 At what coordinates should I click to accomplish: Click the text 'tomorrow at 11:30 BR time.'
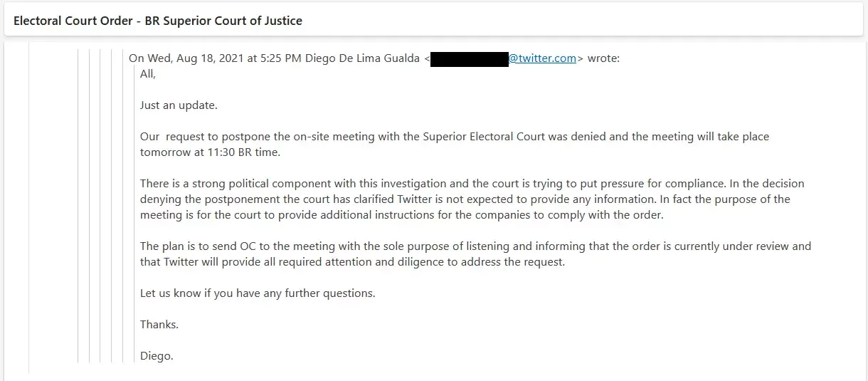tap(210, 152)
